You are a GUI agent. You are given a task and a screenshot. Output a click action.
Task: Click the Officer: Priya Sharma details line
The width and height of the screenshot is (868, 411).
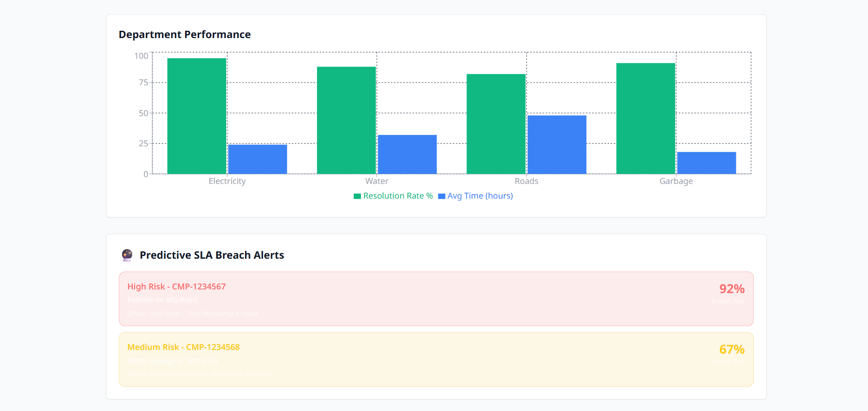tap(199, 374)
